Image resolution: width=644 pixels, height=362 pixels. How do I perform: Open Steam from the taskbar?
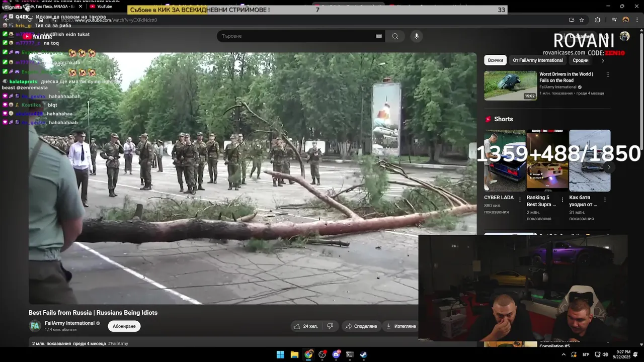tap(363, 354)
